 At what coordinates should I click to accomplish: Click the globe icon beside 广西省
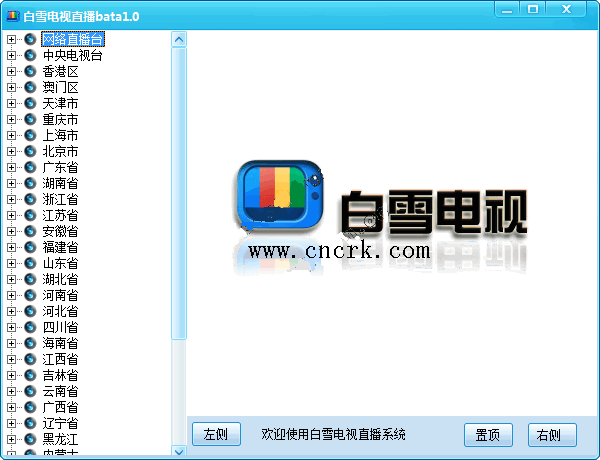pyautogui.click(x=30, y=407)
